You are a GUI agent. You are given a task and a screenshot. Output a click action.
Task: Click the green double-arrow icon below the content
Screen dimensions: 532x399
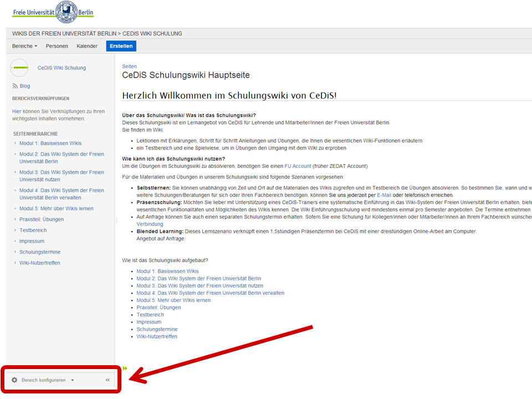pos(125,368)
